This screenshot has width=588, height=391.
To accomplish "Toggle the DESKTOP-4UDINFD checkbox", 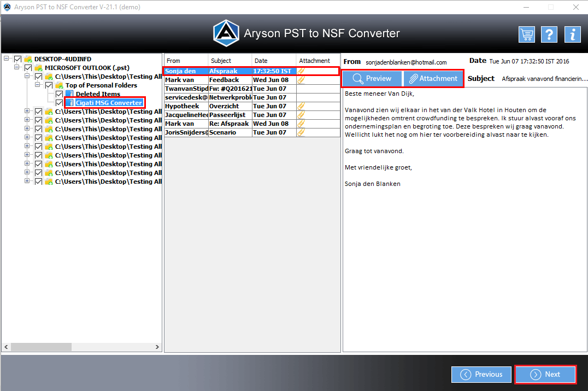I will (x=17, y=59).
